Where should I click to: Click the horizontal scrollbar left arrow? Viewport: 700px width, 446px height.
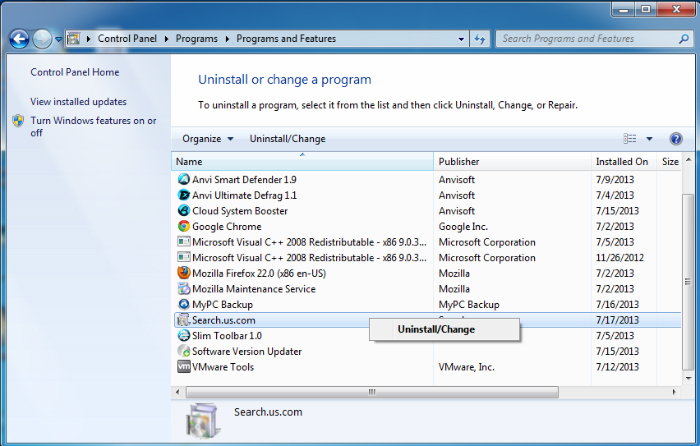coord(178,392)
